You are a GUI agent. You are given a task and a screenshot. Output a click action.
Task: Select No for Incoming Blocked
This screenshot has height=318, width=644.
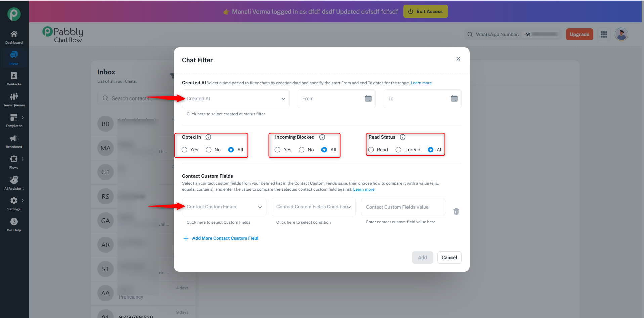pyautogui.click(x=302, y=150)
